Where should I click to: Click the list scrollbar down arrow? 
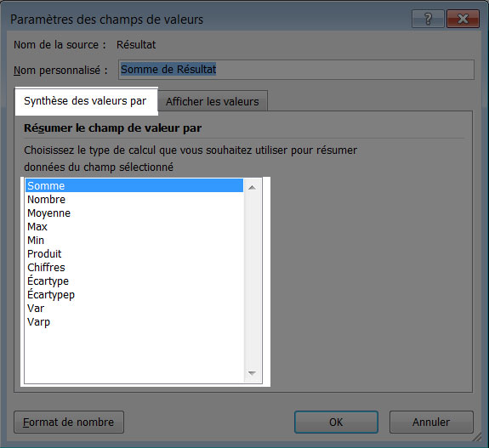(x=252, y=373)
